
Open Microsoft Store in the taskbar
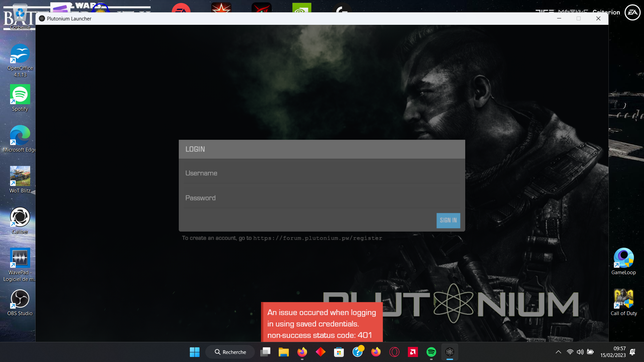pyautogui.click(x=339, y=352)
